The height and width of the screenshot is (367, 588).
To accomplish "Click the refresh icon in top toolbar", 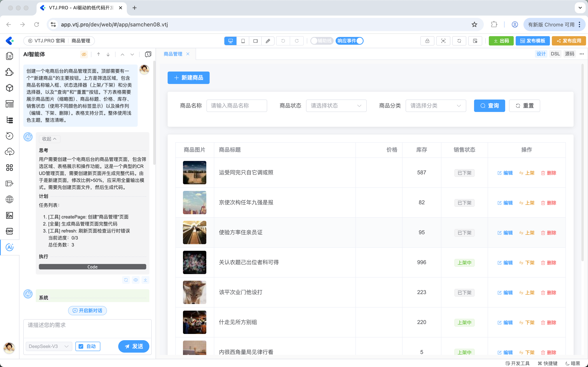I will (459, 41).
